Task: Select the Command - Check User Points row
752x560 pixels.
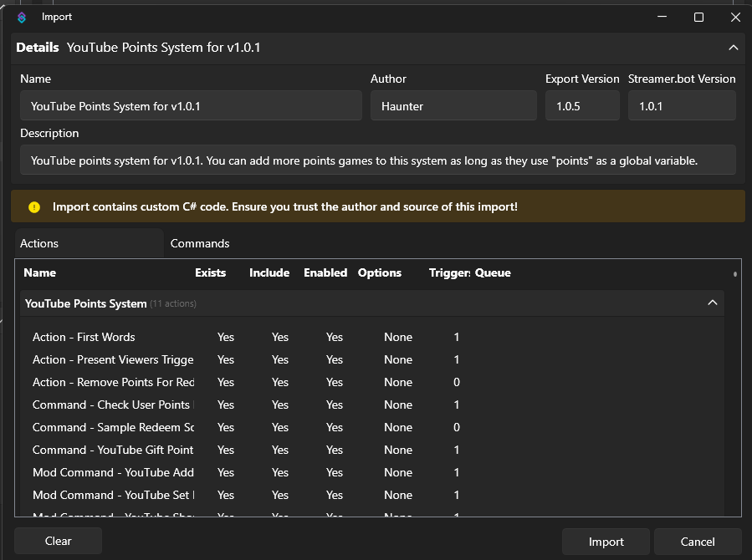Action: coord(112,405)
